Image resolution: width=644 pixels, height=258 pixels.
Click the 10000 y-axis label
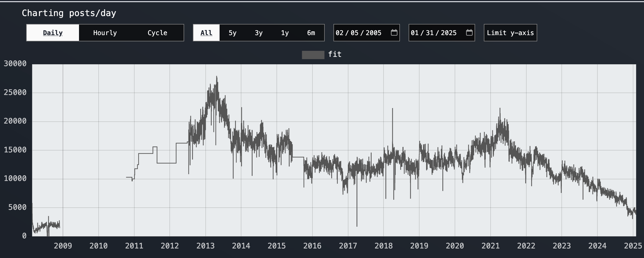15,179
